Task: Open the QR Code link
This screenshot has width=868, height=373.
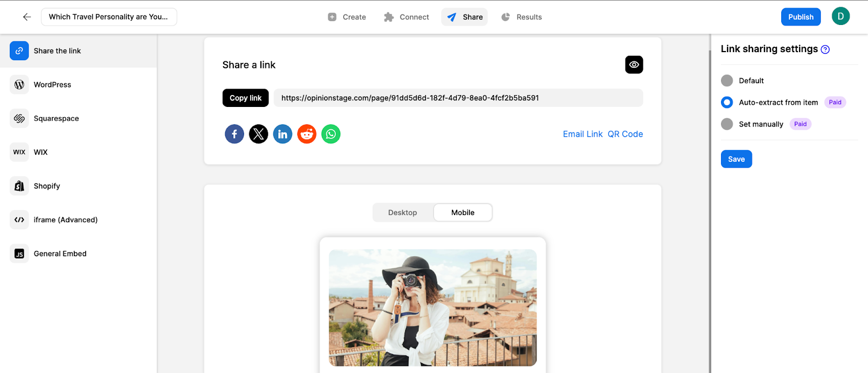Action: [625, 134]
